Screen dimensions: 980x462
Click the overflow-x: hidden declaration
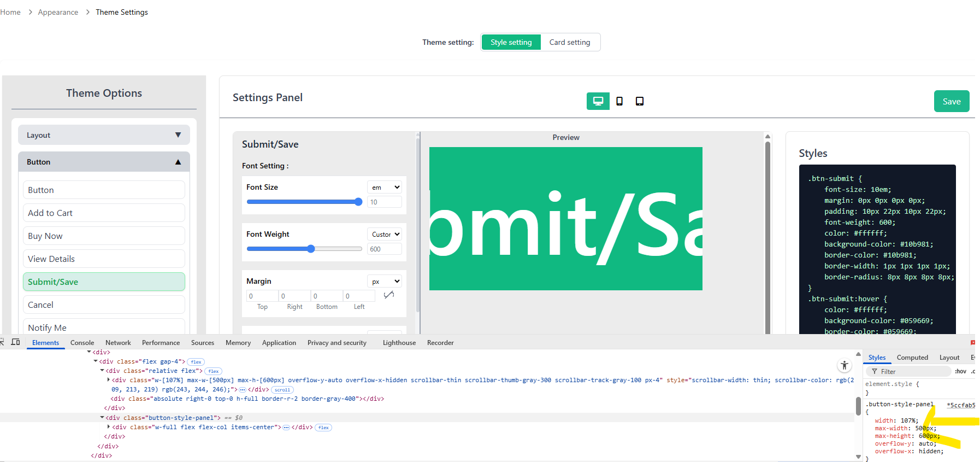tap(909, 452)
